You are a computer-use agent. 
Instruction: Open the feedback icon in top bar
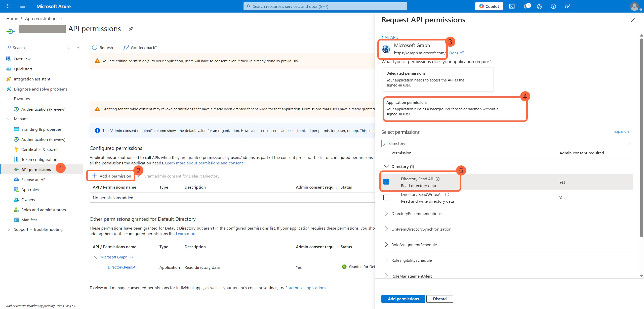(x=567, y=6)
